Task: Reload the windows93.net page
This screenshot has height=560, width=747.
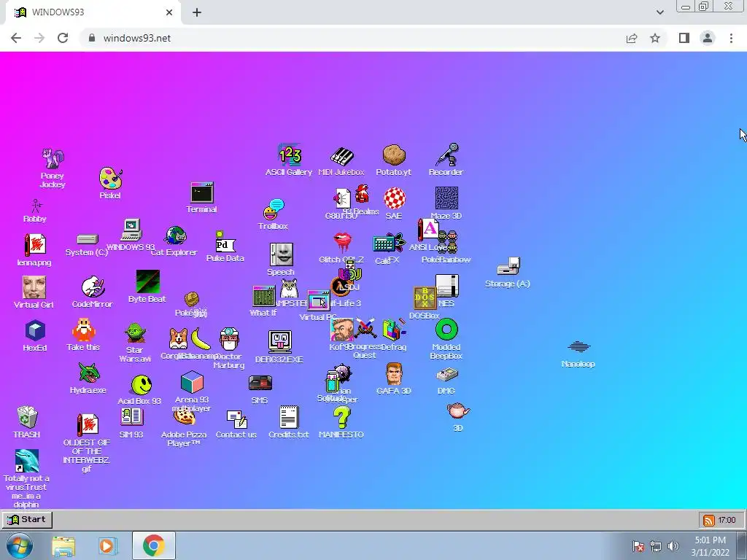Action: (63, 38)
